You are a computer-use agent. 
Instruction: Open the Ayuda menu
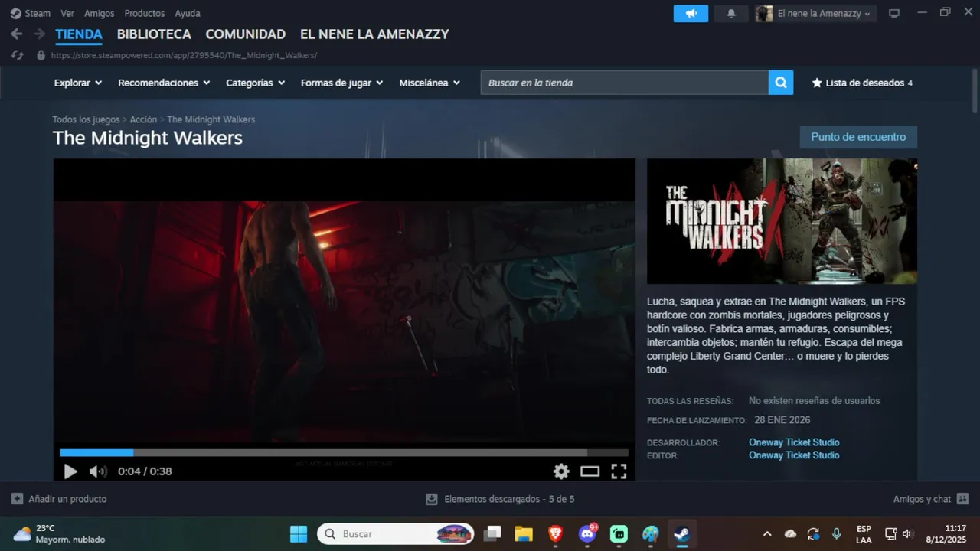point(188,13)
